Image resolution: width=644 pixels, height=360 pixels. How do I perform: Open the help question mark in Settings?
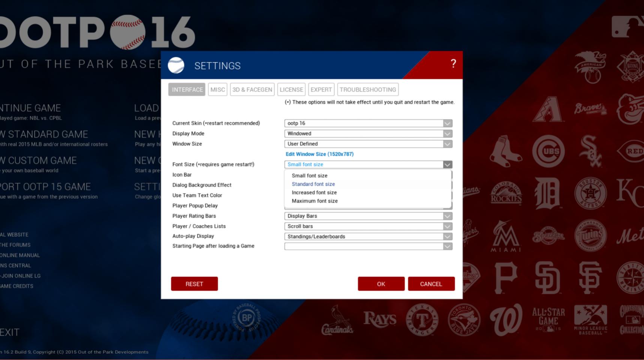click(x=453, y=63)
